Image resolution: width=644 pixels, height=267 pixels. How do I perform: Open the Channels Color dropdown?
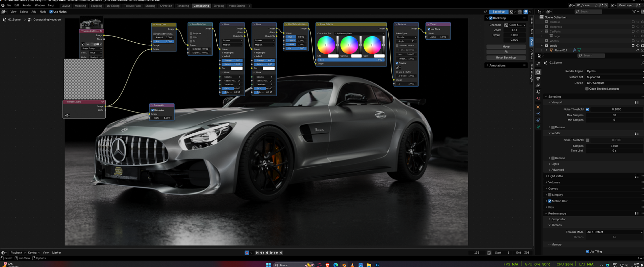pos(515,25)
